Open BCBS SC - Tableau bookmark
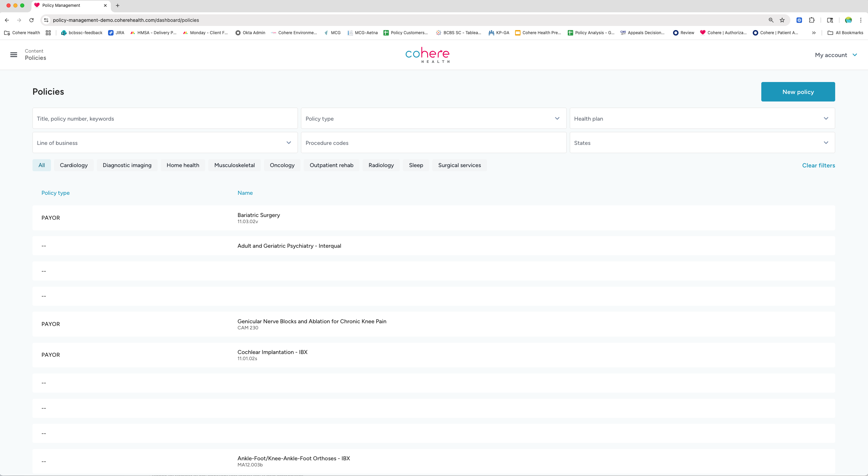This screenshot has width=868, height=476. pos(459,33)
